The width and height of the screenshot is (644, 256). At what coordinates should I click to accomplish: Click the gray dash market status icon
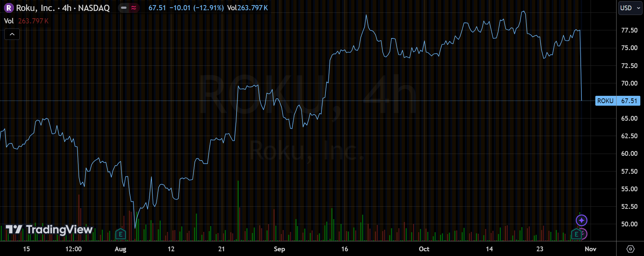pos(124,8)
